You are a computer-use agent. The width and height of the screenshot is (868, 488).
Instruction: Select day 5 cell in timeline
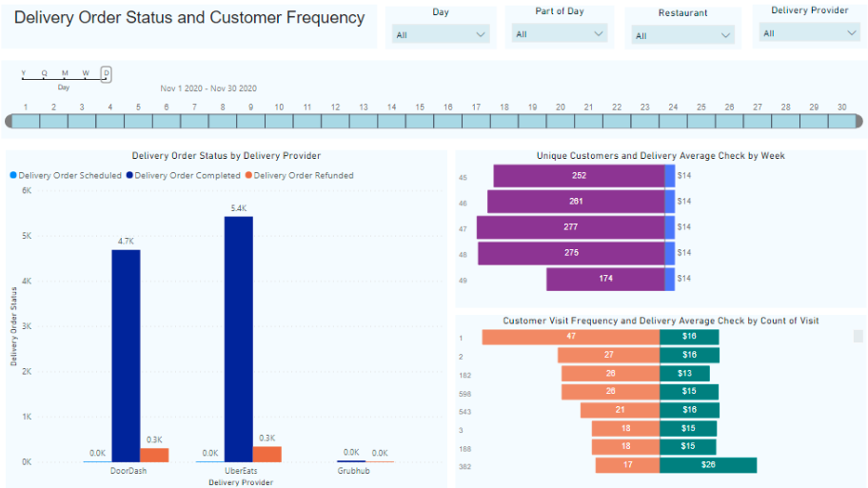click(138, 121)
